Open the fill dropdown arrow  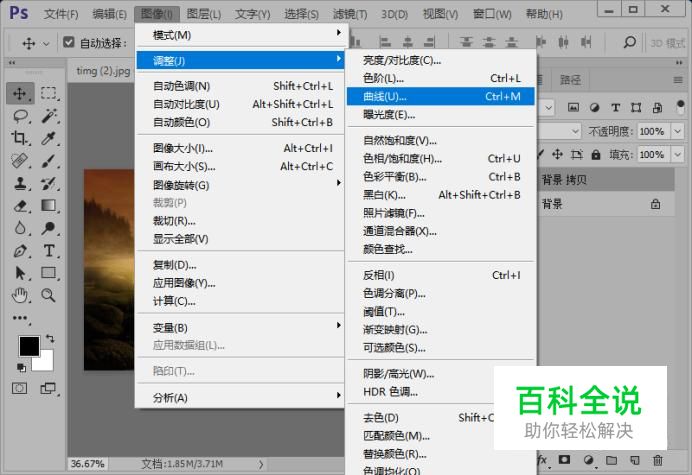pyautogui.click(x=677, y=155)
